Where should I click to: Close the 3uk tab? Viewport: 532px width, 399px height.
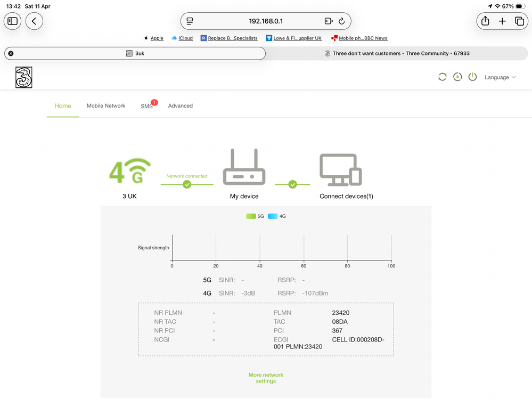(x=11, y=53)
